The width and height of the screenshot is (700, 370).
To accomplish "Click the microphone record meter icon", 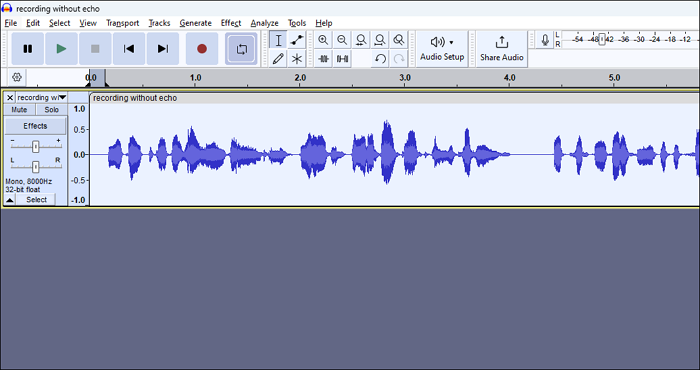I will (x=545, y=40).
